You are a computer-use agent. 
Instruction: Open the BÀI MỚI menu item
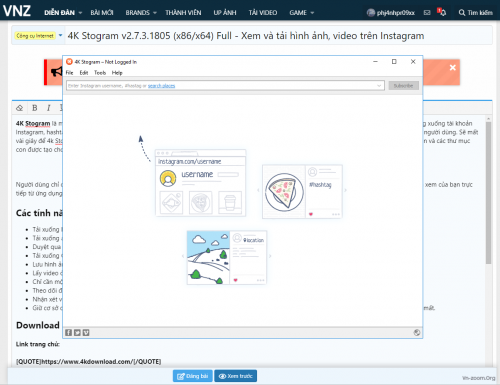click(102, 13)
